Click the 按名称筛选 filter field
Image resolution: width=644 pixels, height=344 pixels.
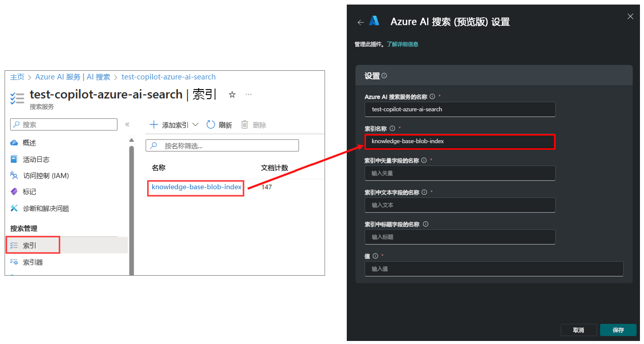click(222, 145)
